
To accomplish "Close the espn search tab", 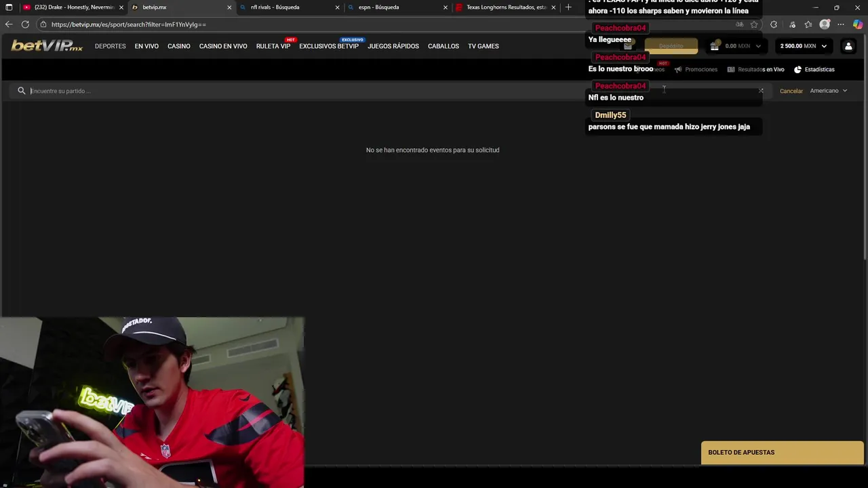I will pos(446,7).
